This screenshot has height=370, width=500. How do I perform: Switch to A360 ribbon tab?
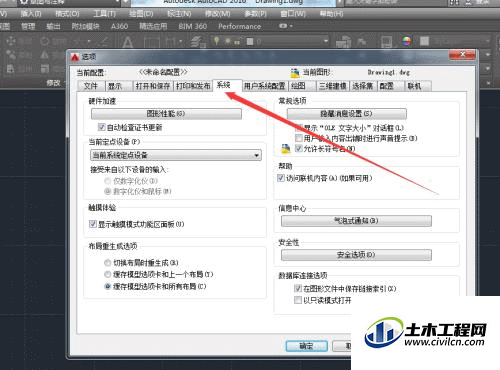click(119, 26)
